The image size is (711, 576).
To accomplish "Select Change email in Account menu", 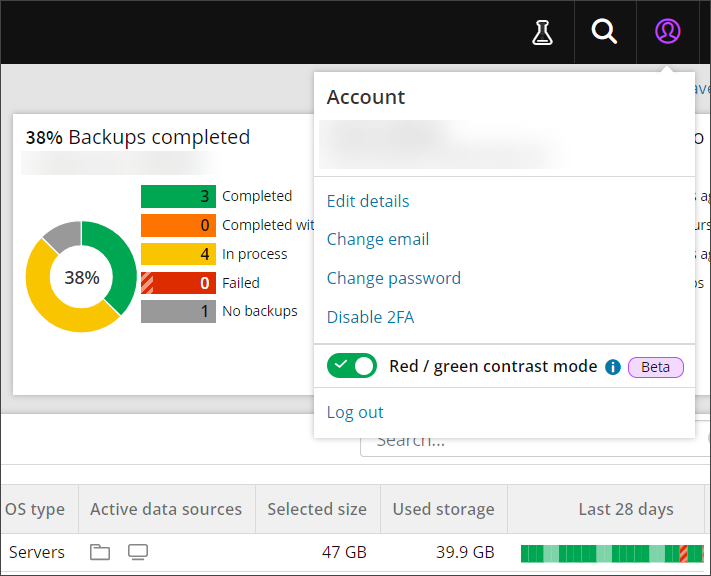I will coord(378,239).
